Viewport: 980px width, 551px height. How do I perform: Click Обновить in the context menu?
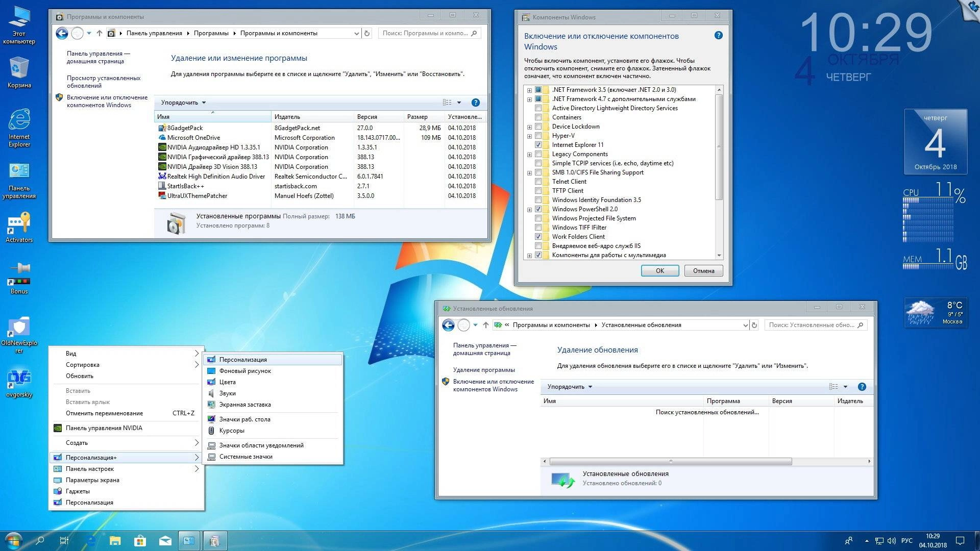(126, 376)
